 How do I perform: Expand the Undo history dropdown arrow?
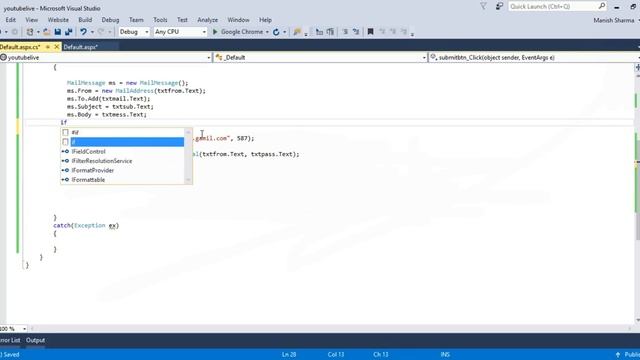(92, 32)
